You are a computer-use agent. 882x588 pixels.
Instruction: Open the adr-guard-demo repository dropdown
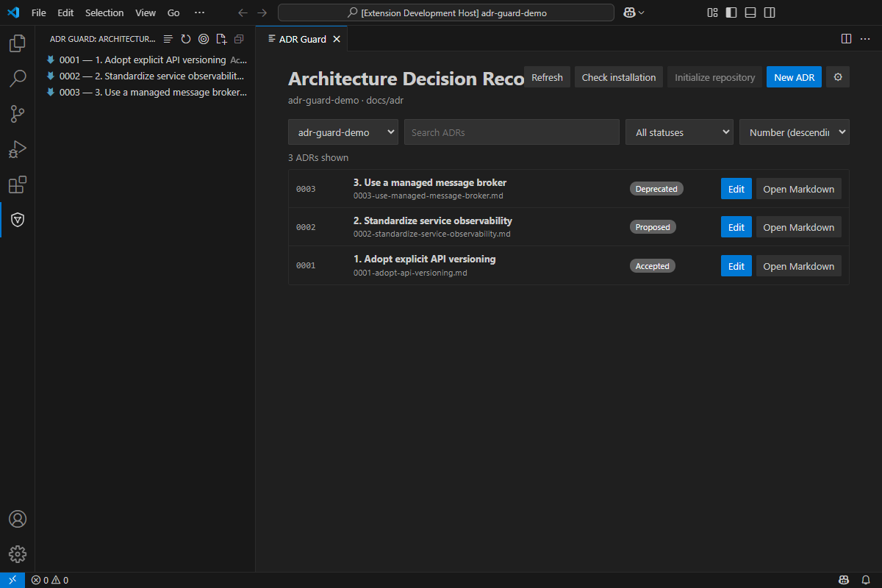point(343,132)
